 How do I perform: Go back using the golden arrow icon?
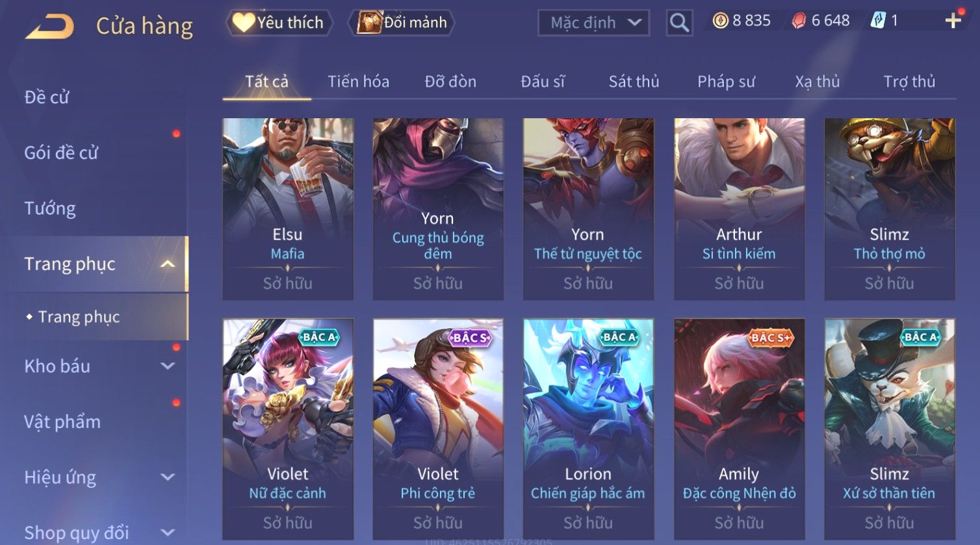pos(49,26)
